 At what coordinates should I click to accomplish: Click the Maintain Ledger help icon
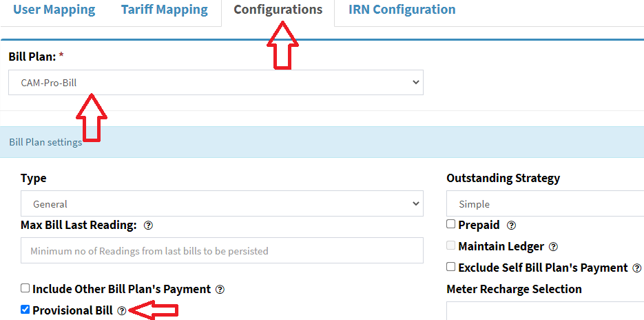coord(553,246)
